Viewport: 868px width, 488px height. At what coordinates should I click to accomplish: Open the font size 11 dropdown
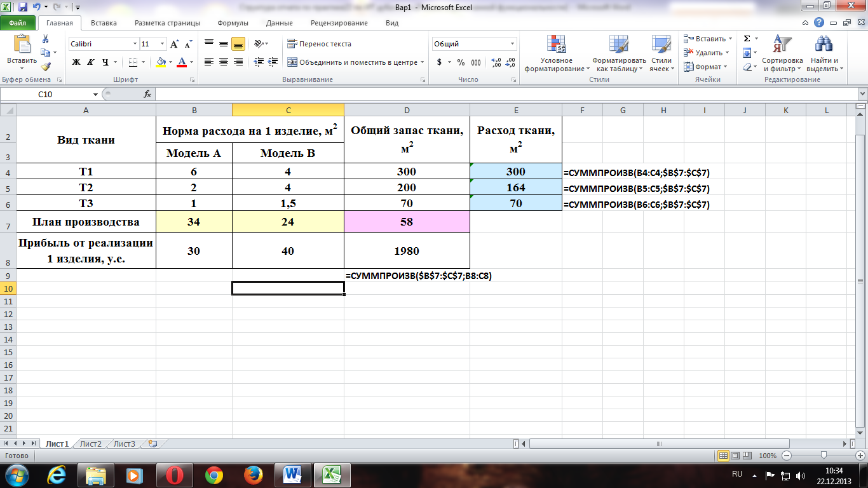coord(163,44)
